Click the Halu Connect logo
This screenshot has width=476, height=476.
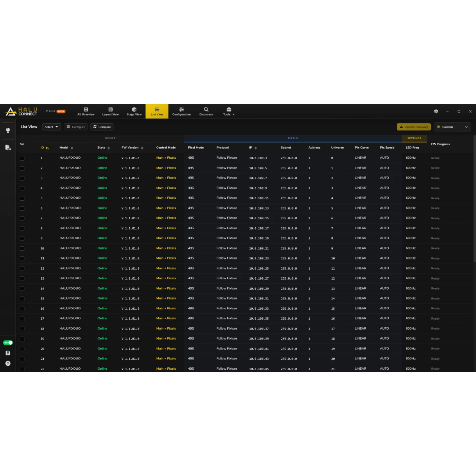click(x=21, y=111)
